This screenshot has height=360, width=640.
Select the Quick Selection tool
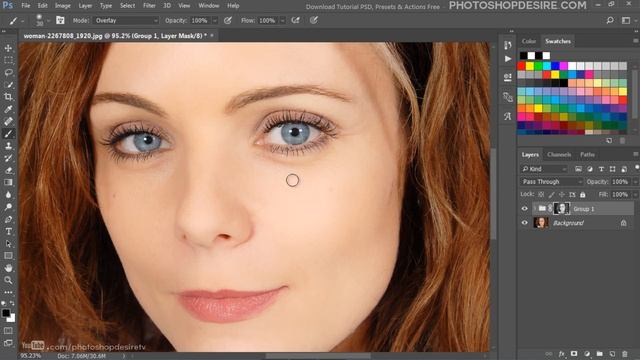pos(8,85)
